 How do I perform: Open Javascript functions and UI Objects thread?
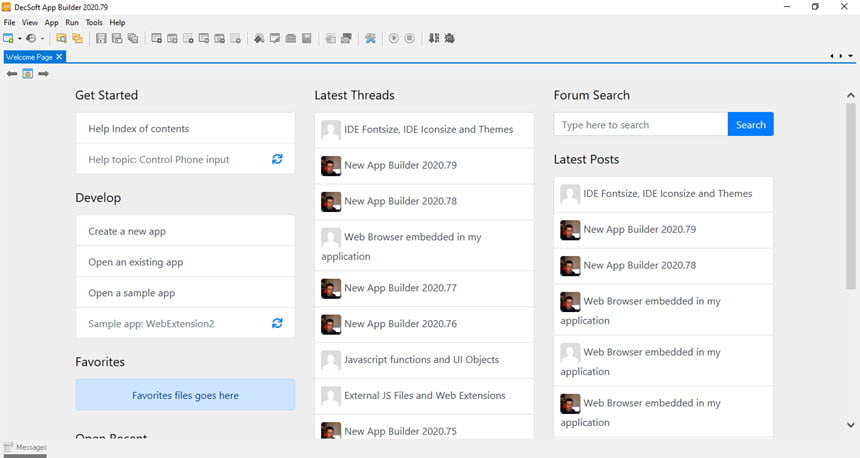[x=424, y=360]
